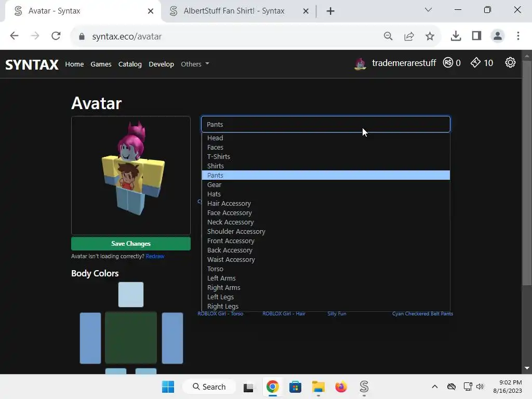Viewport: 532px width, 399px height.
Task: Select Left Arms option
Action: 326,278
